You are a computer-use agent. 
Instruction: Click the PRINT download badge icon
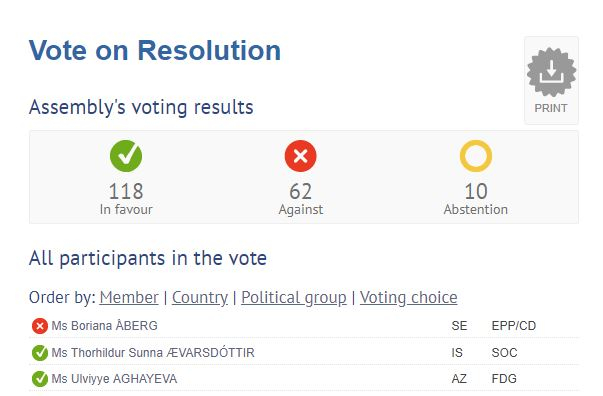coord(551,72)
